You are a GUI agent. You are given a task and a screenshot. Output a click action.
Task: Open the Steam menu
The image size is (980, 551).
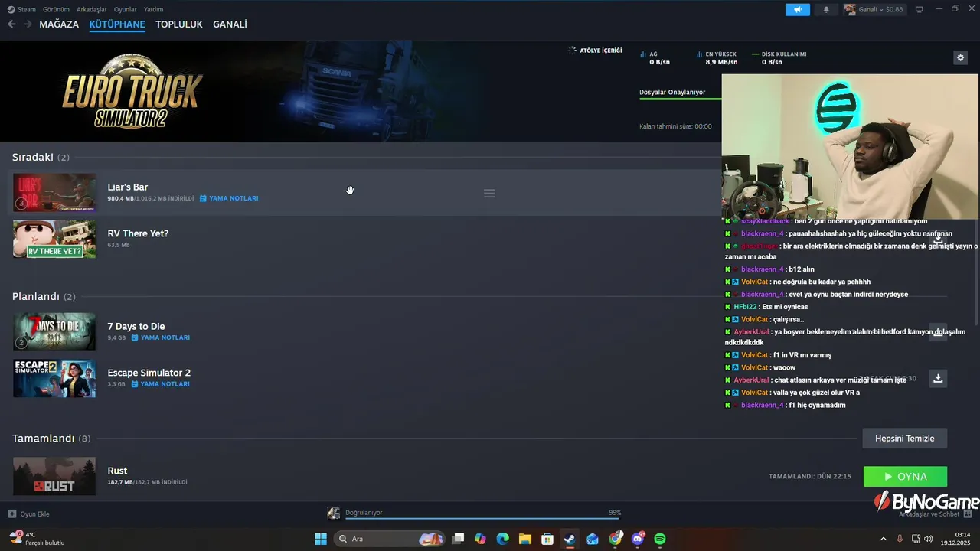[x=21, y=9]
